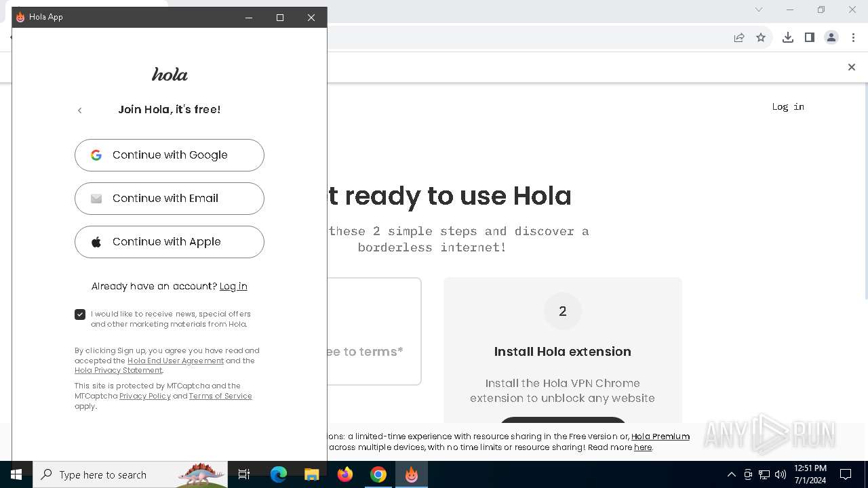Minimize the Chrome window
This screenshot has height=488, width=868.
tap(790, 9)
